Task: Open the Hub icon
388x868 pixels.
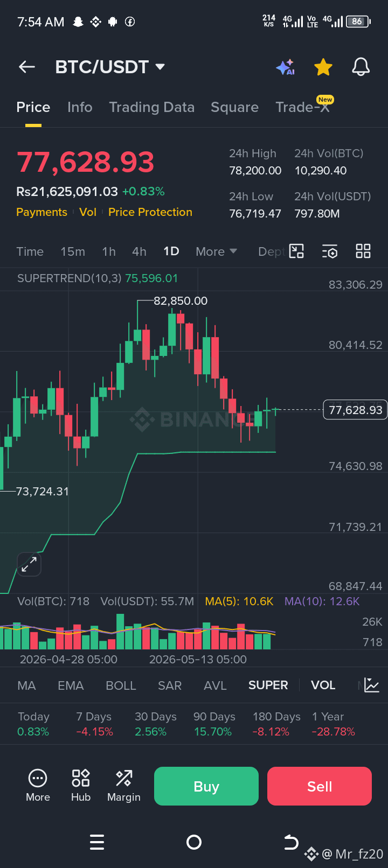Action: tap(81, 786)
